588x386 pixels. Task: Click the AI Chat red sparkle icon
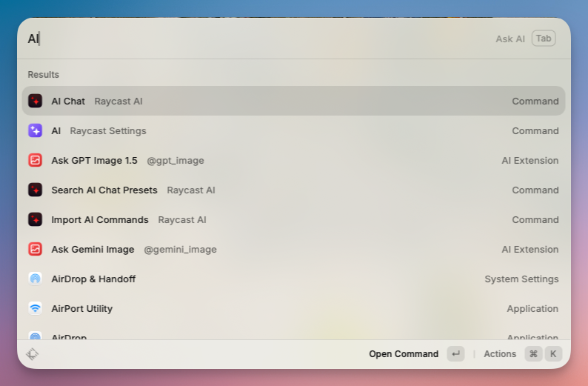(35, 101)
